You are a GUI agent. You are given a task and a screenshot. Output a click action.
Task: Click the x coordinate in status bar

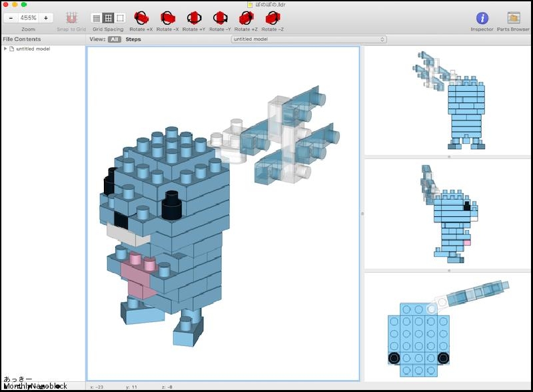click(97, 387)
